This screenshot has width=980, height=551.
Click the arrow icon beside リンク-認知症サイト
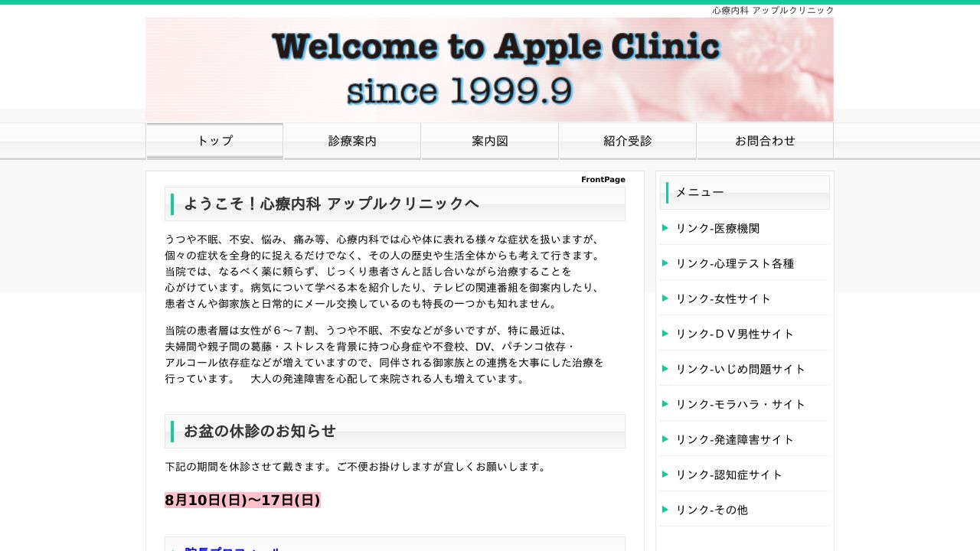tap(665, 474)
